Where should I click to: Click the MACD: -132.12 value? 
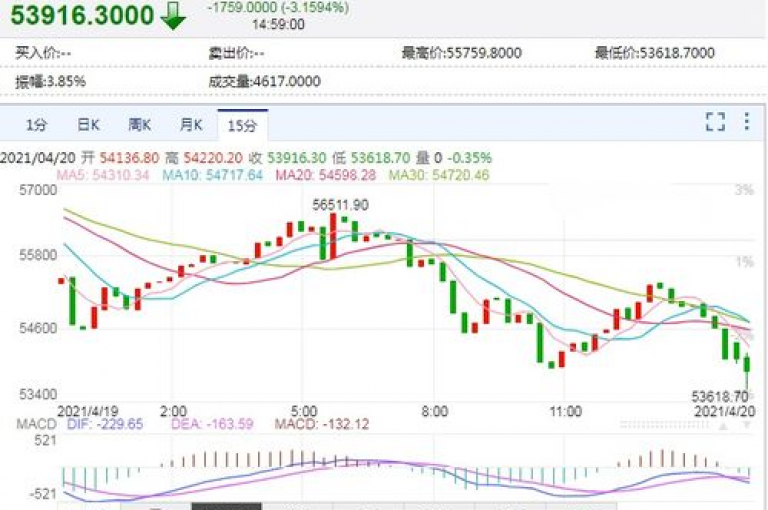click(322, 424)
